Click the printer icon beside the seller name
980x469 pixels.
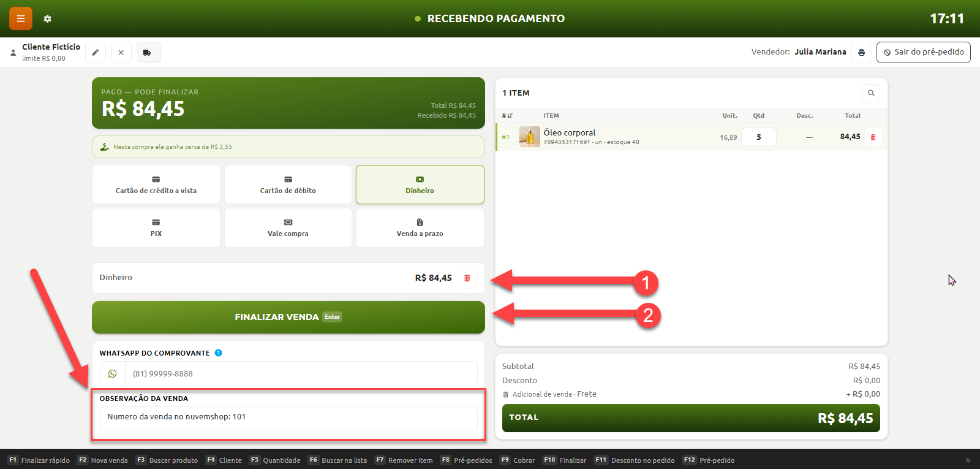tap(861, 53)
